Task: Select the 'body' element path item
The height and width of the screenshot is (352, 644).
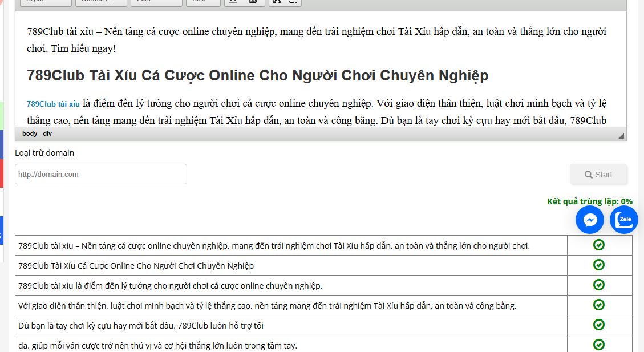Action: (30, 133)
